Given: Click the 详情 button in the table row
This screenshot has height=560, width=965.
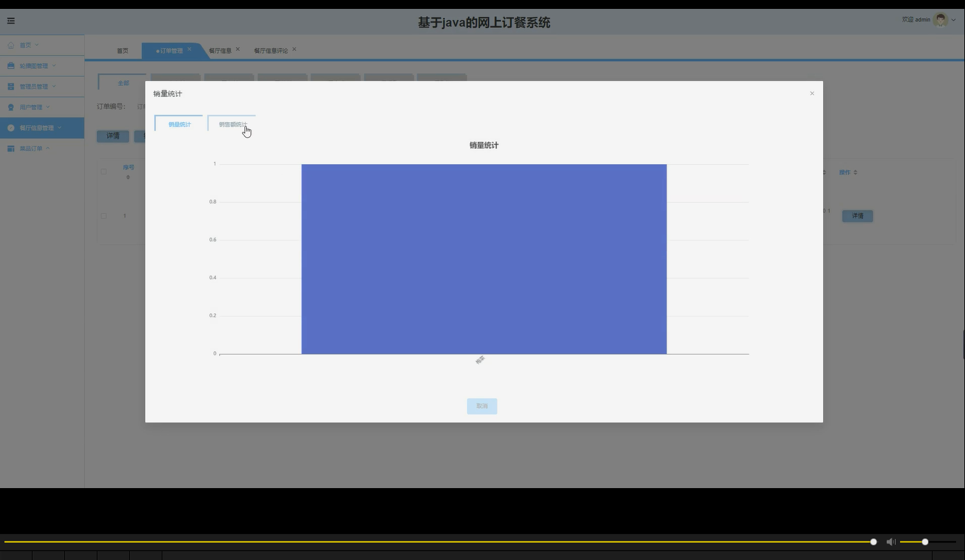Looking at the screenshot, I should coord(857,216).
